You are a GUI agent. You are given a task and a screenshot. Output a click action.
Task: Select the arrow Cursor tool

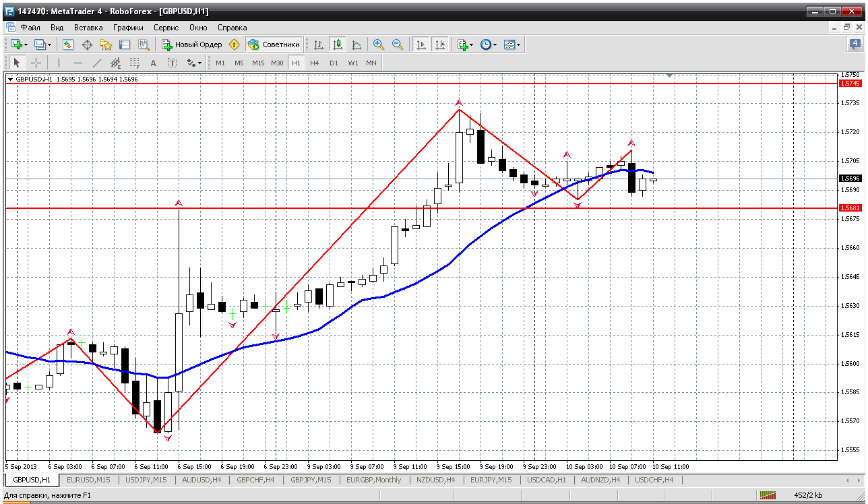tap(17, 63)
